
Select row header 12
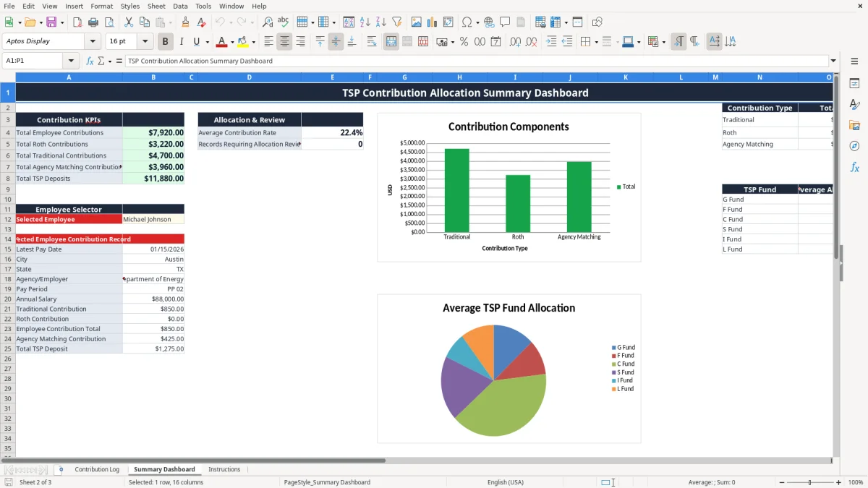tap(8, 219)
